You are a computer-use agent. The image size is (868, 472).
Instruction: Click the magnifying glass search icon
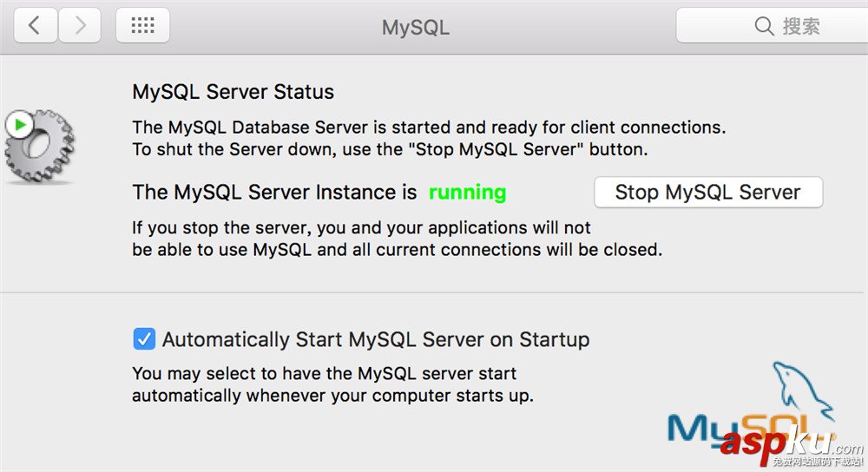coord(765,26)
